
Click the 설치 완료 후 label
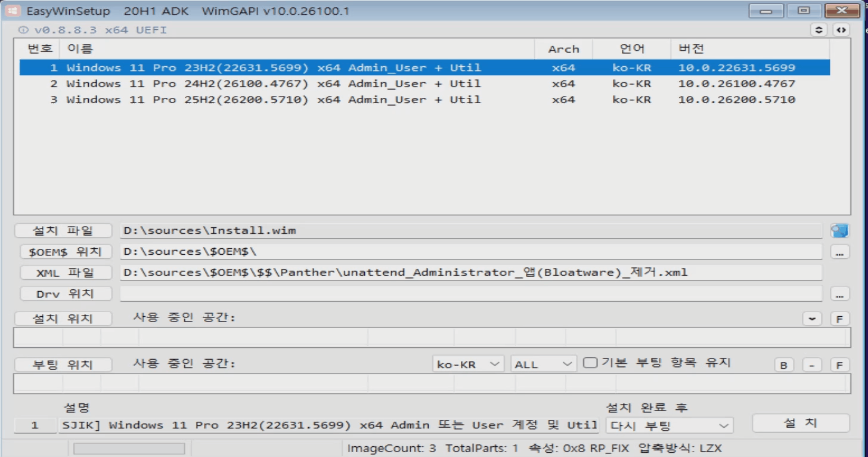click(646, 407)
